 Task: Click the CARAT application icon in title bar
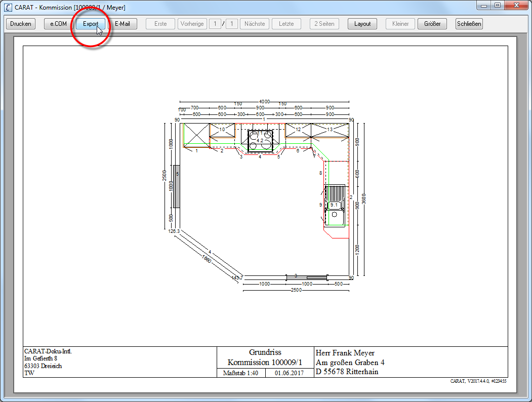(8, 8)
